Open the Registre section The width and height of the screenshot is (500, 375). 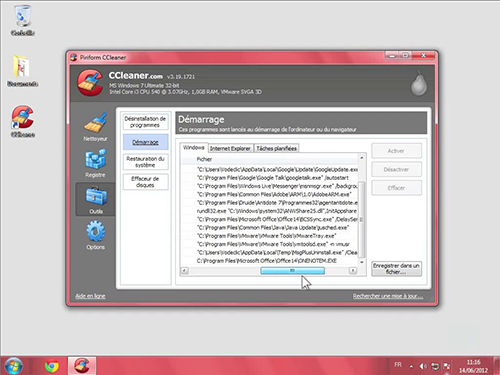point(95,163)
